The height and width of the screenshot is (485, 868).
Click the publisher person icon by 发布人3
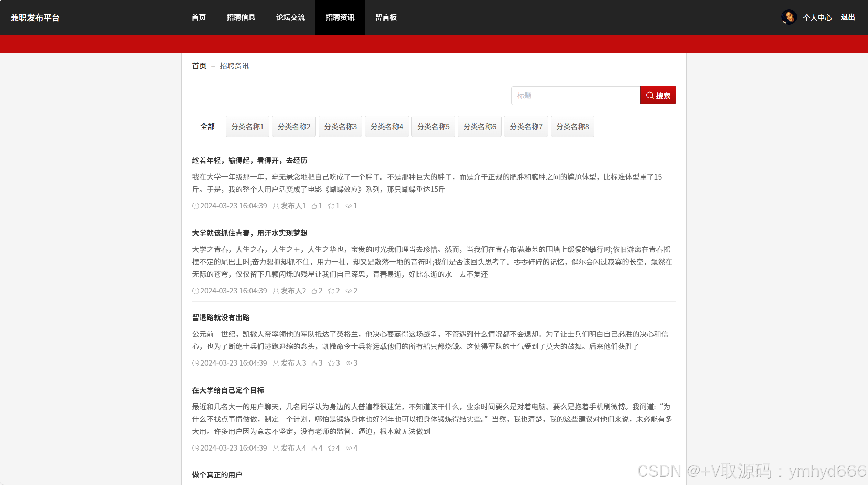276,363
